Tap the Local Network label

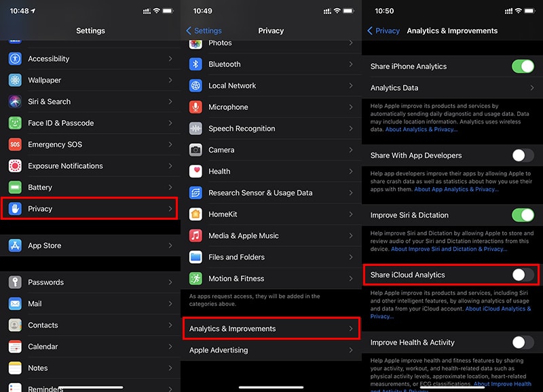tap(232, 86)
